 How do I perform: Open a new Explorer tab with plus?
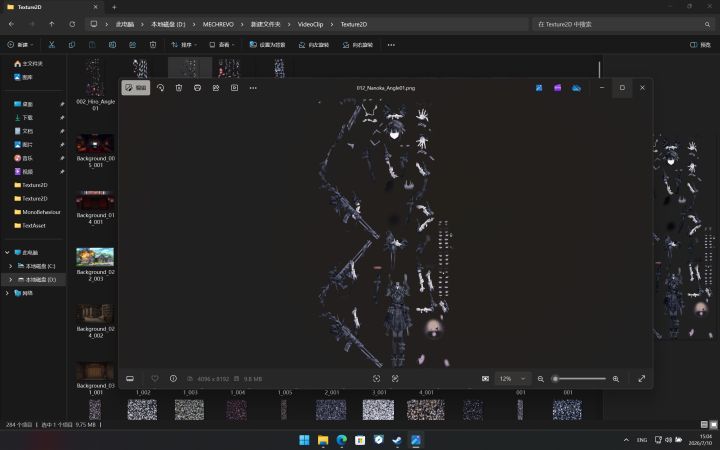(114, 7)
